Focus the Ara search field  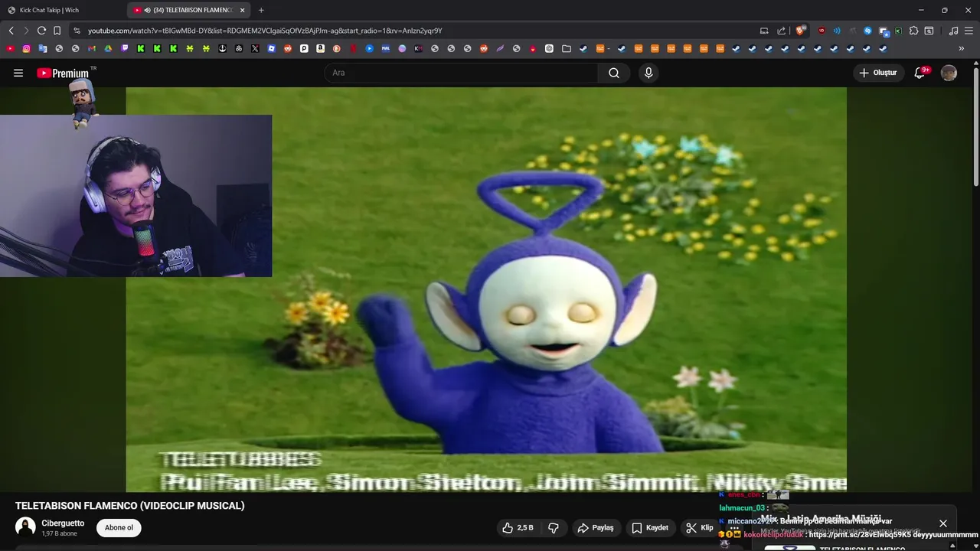tap(462, 73)
